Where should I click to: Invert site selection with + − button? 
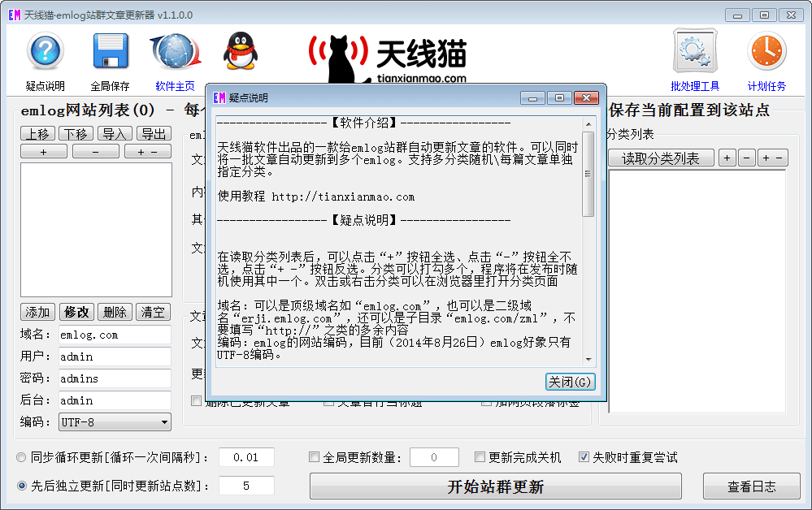pos(148,152)
